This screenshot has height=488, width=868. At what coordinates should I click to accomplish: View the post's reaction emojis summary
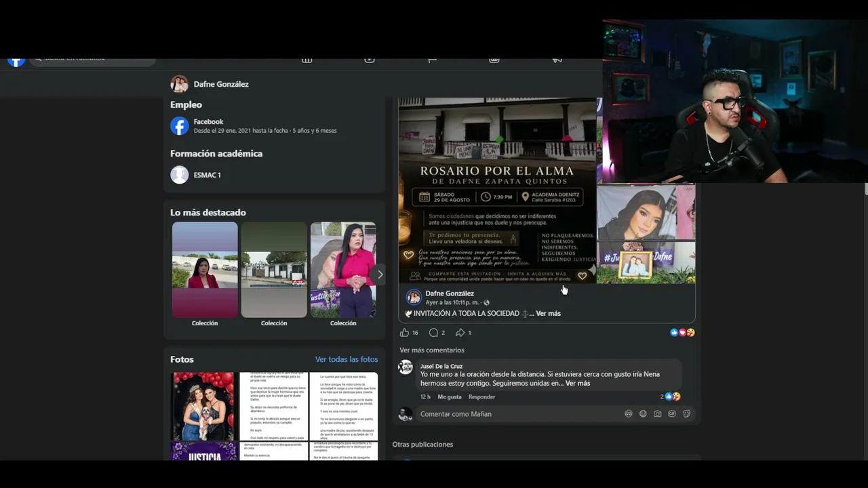click(x=682, y=333)
